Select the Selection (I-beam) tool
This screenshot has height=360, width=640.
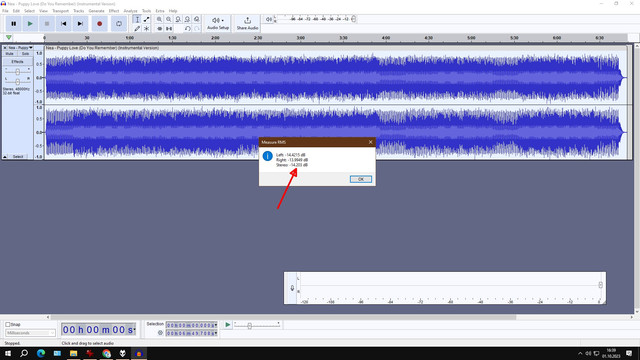pos(137,19)
